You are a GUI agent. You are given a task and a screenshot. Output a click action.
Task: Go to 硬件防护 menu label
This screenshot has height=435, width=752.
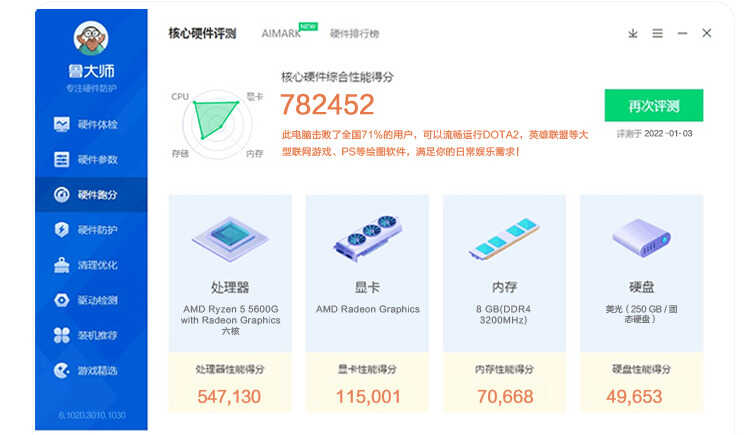coord(98,230)
